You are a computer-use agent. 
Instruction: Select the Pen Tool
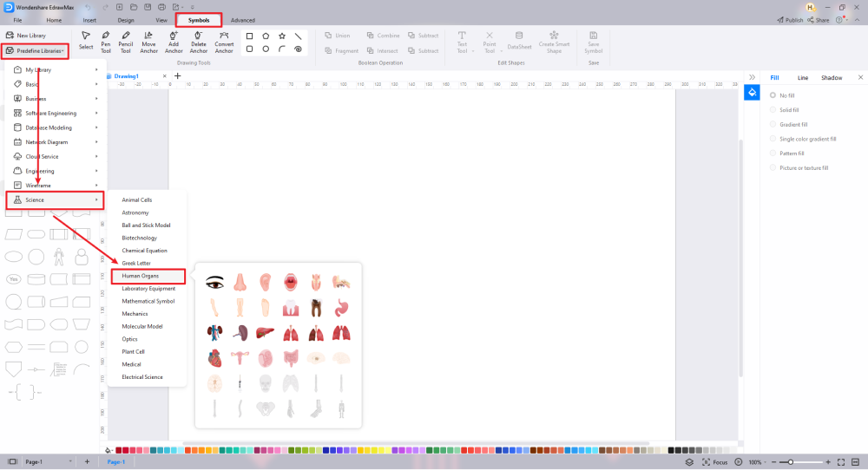point(106,42)
